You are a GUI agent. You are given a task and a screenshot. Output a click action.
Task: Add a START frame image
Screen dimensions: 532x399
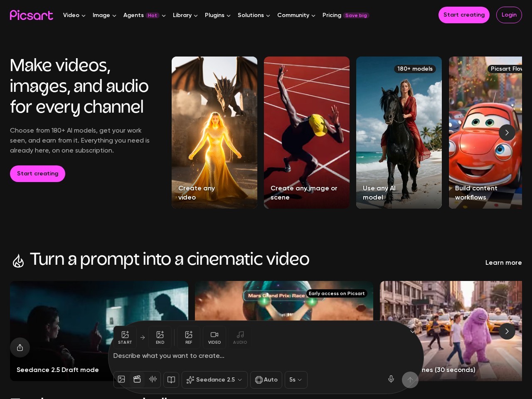125,337
